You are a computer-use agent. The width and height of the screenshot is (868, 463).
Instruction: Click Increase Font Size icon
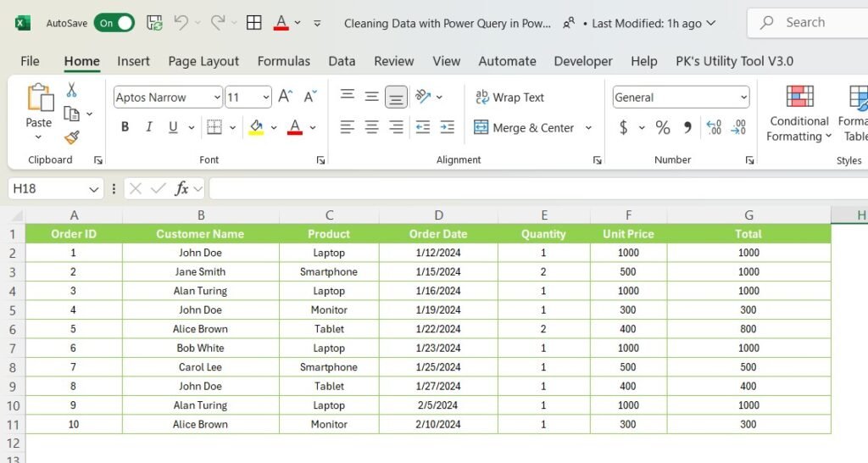285,97
